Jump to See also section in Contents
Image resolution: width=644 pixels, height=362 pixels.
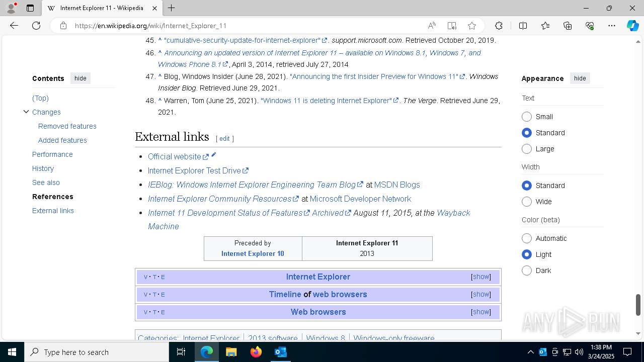pyautogui.click(x=46, y=183)
